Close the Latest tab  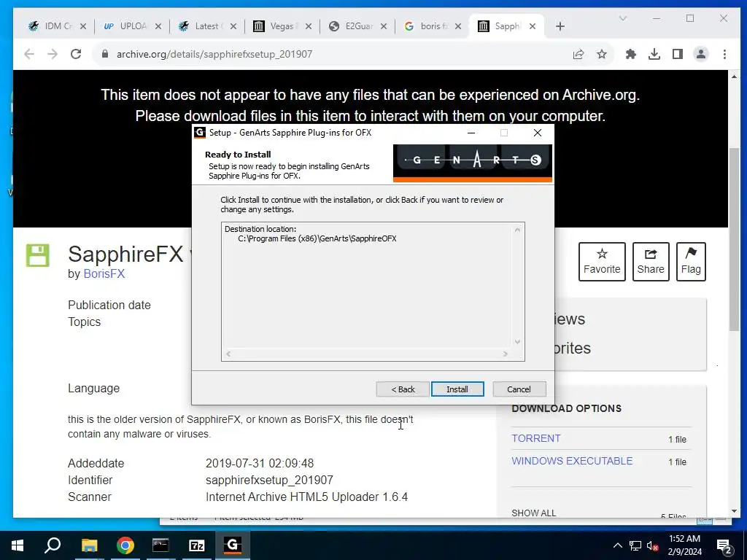point(233,26)
